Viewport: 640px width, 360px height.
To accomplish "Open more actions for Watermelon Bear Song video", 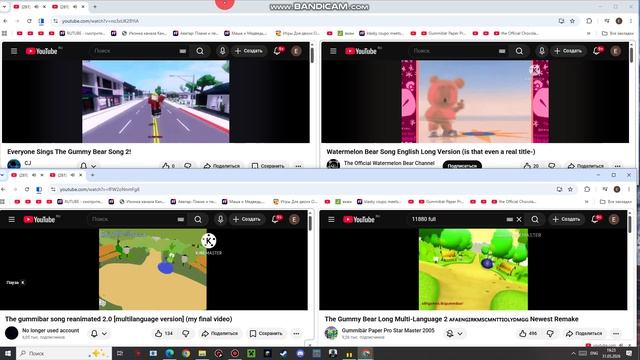I will [x=618, y=166].
